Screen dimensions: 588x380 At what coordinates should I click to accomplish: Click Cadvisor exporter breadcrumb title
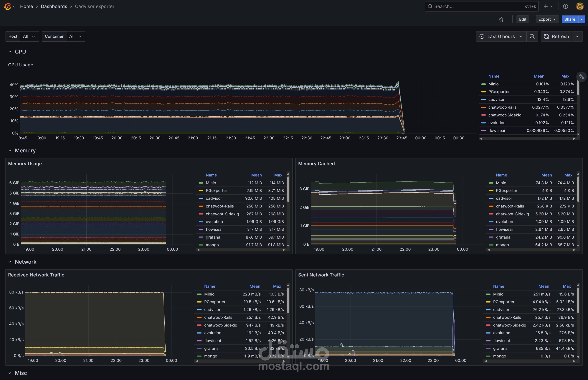pyautogui.click(x=95, y=6)
